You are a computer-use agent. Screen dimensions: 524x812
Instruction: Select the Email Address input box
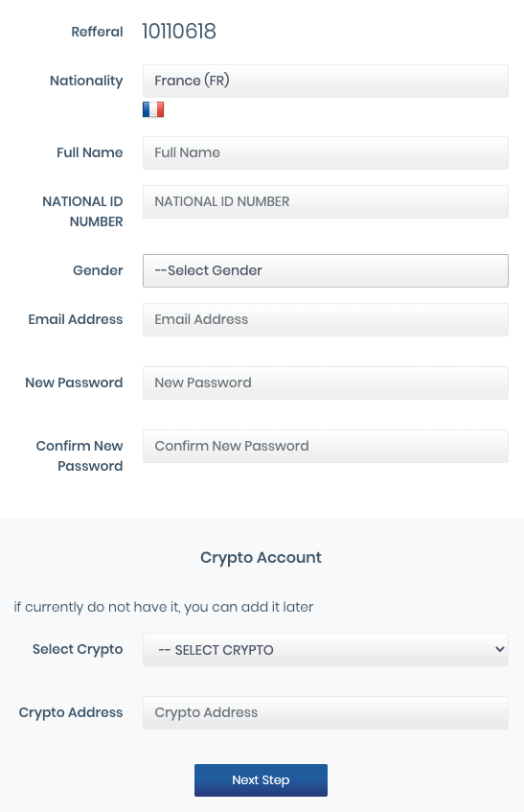coord(326,319)
